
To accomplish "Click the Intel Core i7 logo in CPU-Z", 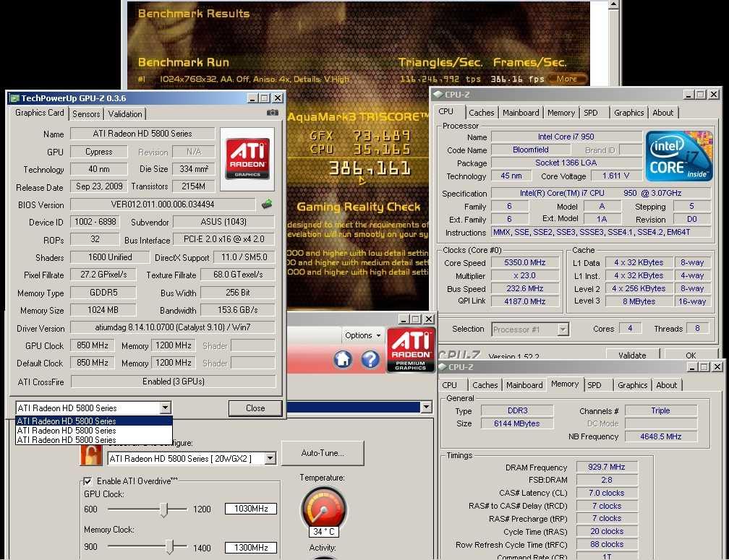I will (x=679, y=156).
